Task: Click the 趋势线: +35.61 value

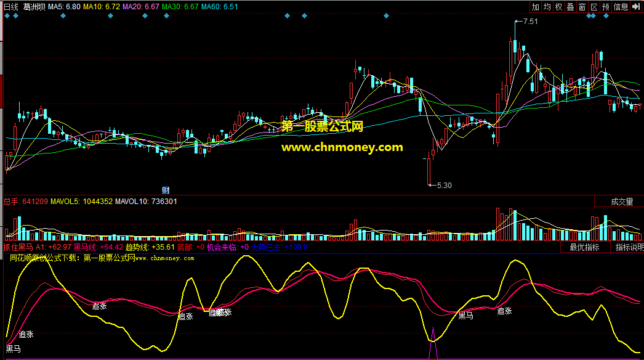Action: coord(150,247)
